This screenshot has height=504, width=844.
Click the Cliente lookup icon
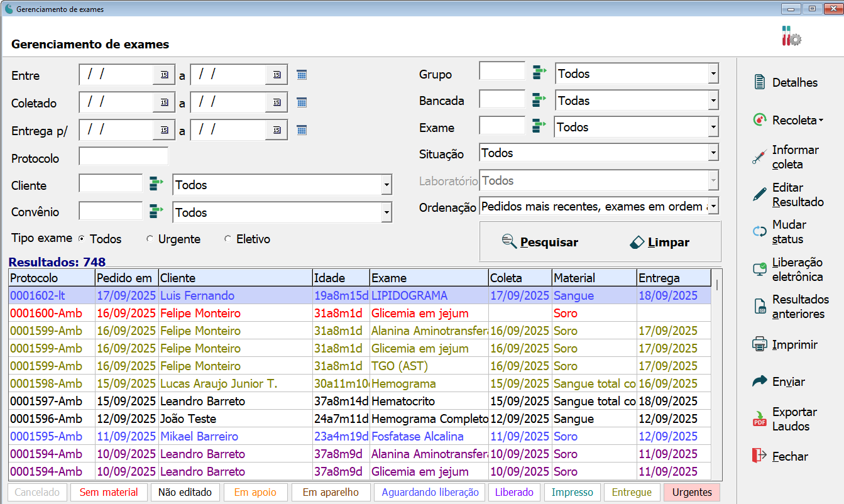pos(156,184)
